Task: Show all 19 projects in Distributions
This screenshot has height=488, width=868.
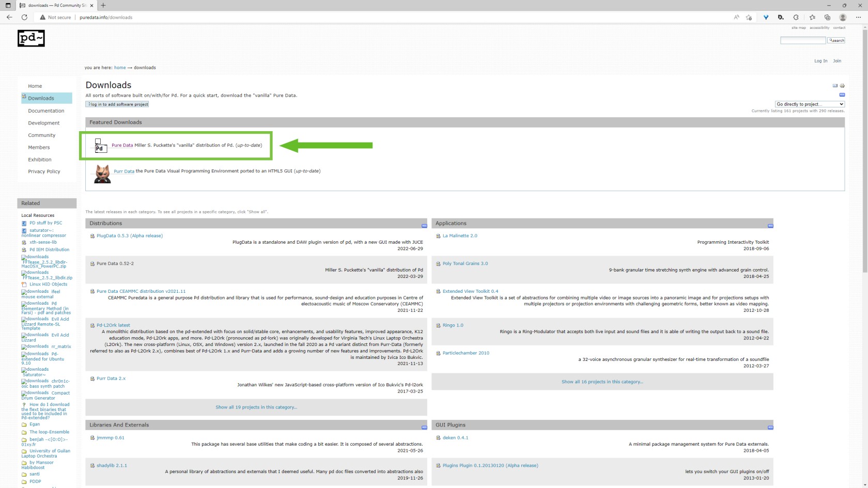Action: pyautogui.click(x=256, y=407)
